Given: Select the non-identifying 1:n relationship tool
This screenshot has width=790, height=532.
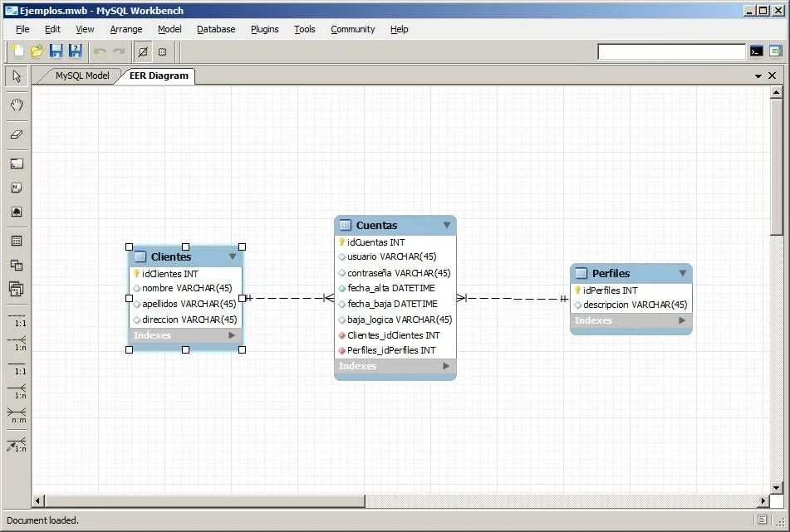Looking at the screenshot, I should [17, 344].
